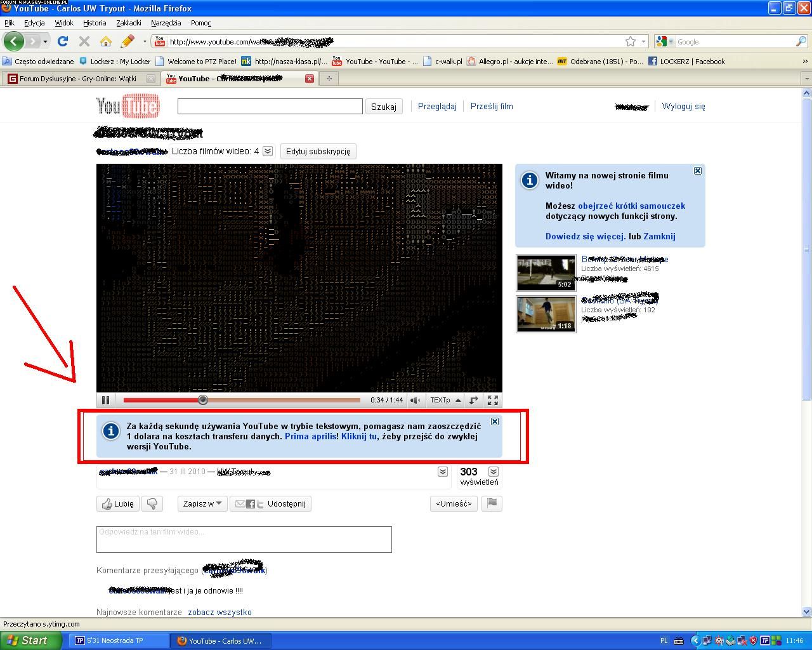The width and height of the screenshot is (812, 650).
Task: Click the pencil highlighter toolbar icon
Action: point(127,41)
